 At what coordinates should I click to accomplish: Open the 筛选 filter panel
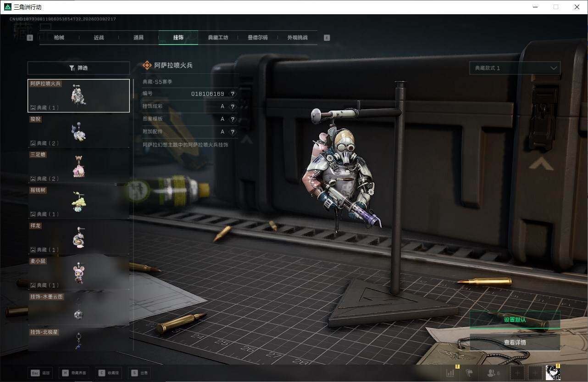78,68
